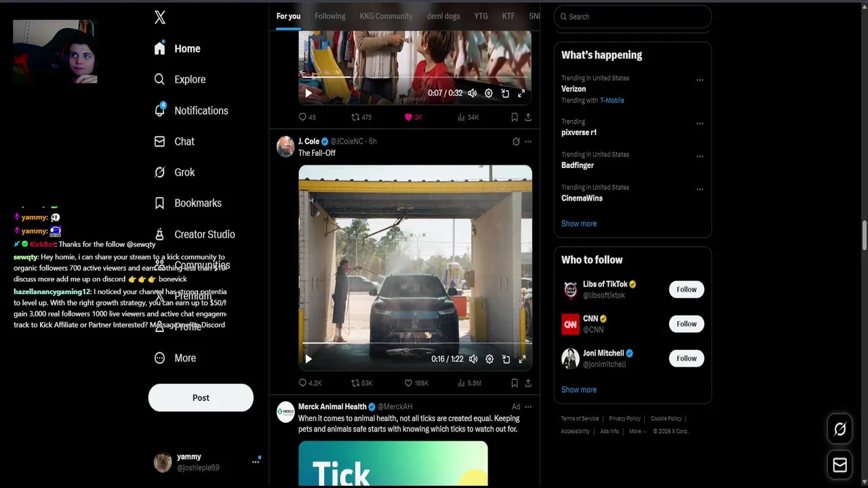The width and height of the screenshot is (868, 488).
Task: Open settings gear on top video
Action: [x=488, y=94]
